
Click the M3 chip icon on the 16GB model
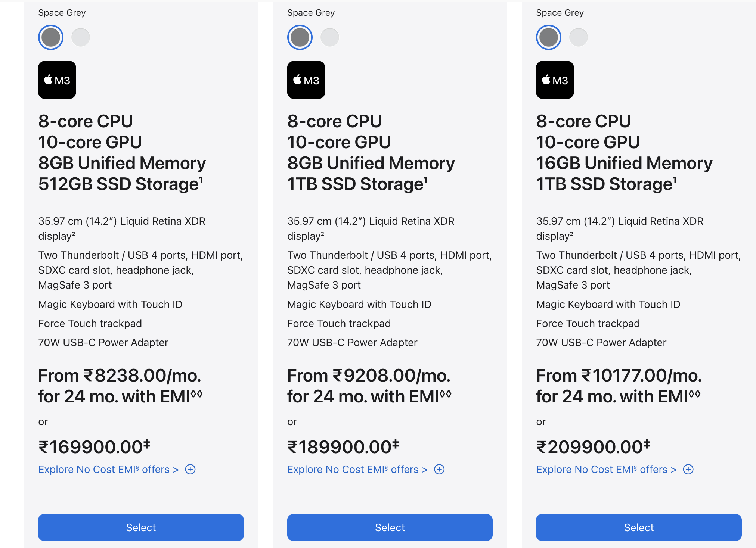(555, 80)
